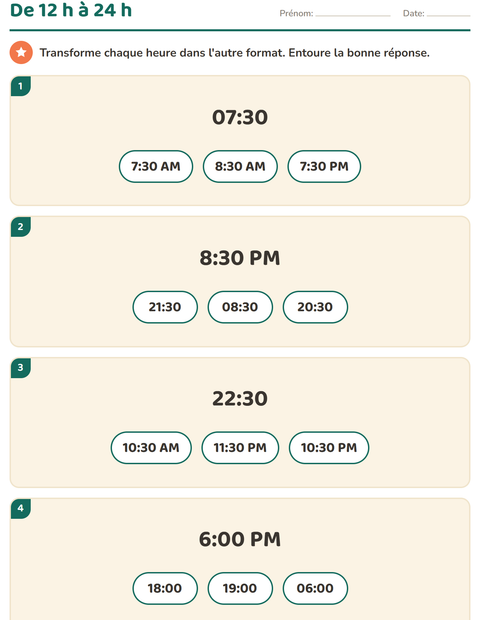Select the 8:30 AM answer

coord(240,166)
